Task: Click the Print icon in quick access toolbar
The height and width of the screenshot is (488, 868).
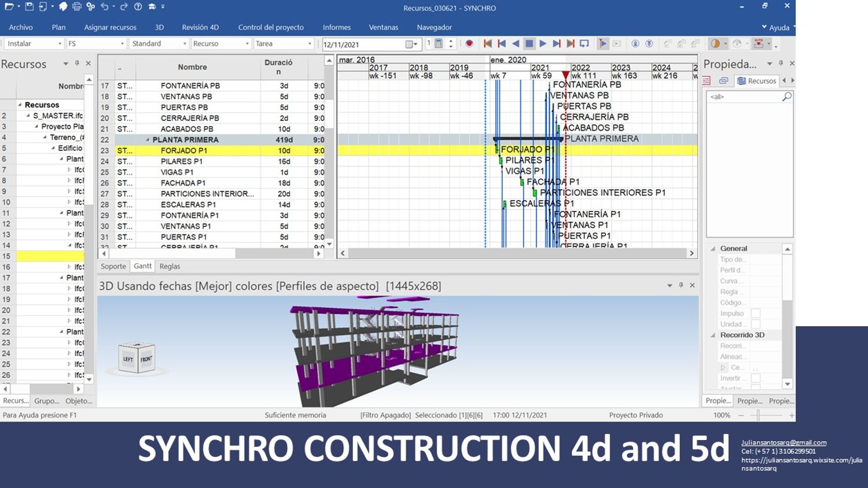Action: (77, 7)
